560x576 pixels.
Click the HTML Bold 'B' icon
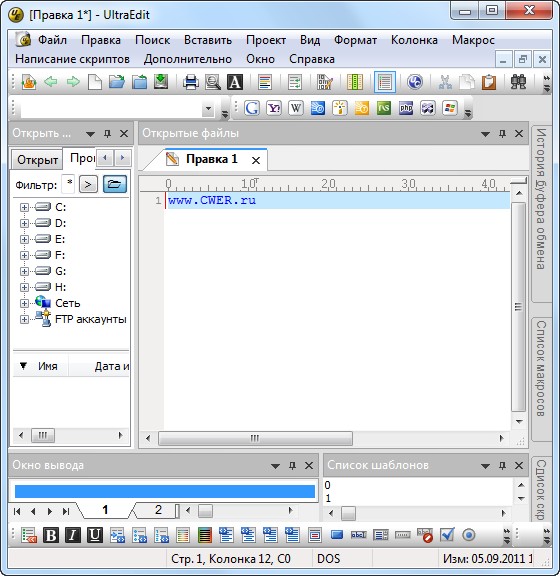click(x=51, y=535)
